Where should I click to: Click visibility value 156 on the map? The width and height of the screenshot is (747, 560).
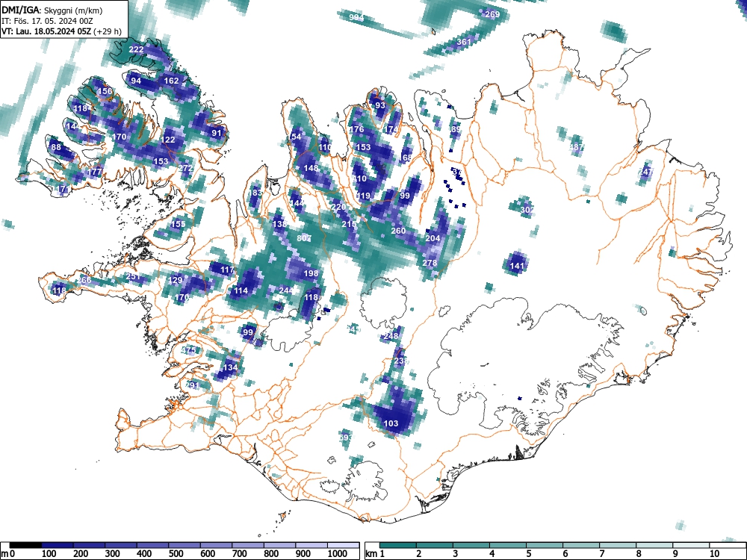pyautogui.click(x=105, y=91)
